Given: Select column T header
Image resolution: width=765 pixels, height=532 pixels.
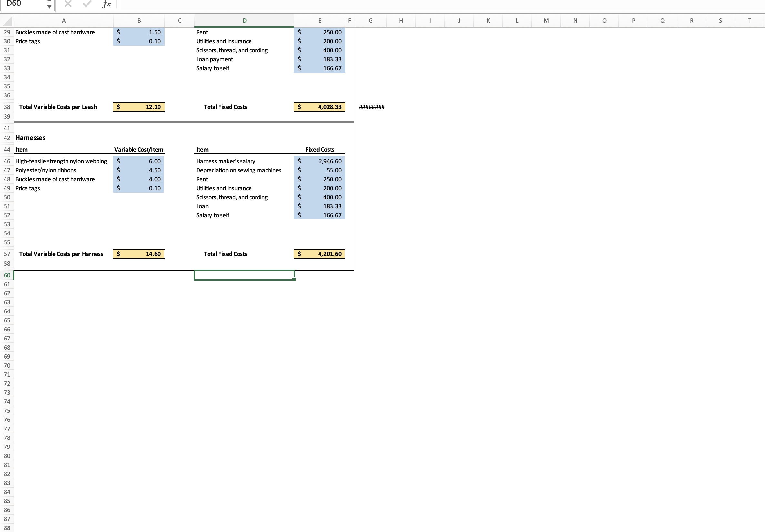Looking at the screenshot, I should (x=750, y=20).
